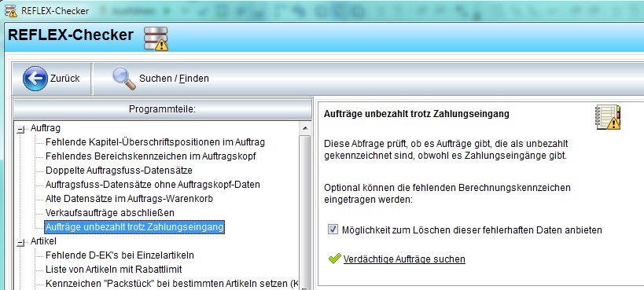Click the blue Zurück back arrow icon

[35, 79]
